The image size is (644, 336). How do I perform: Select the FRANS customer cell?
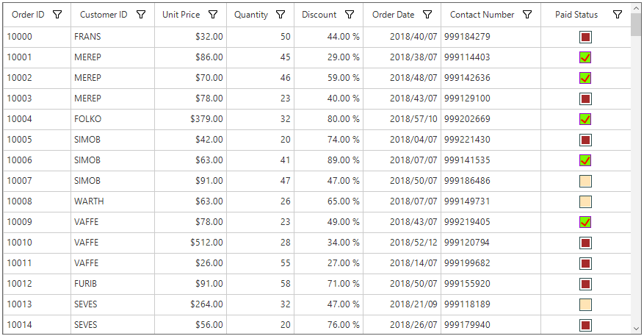click(112, 37)
